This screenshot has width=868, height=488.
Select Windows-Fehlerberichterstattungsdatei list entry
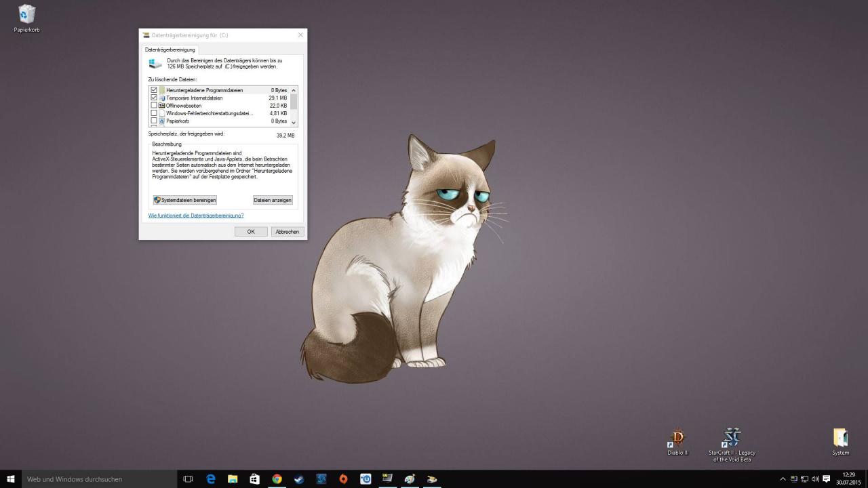click(x=220, y=113)
